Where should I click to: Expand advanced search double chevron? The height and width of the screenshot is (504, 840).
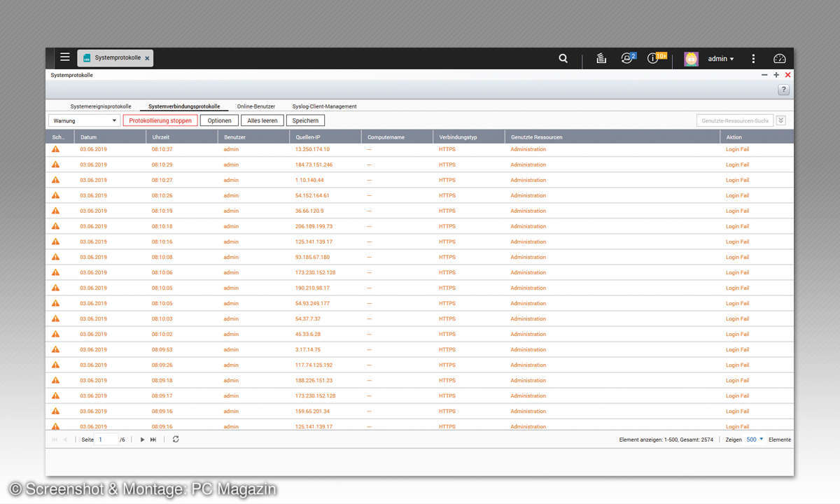[781, 120]
